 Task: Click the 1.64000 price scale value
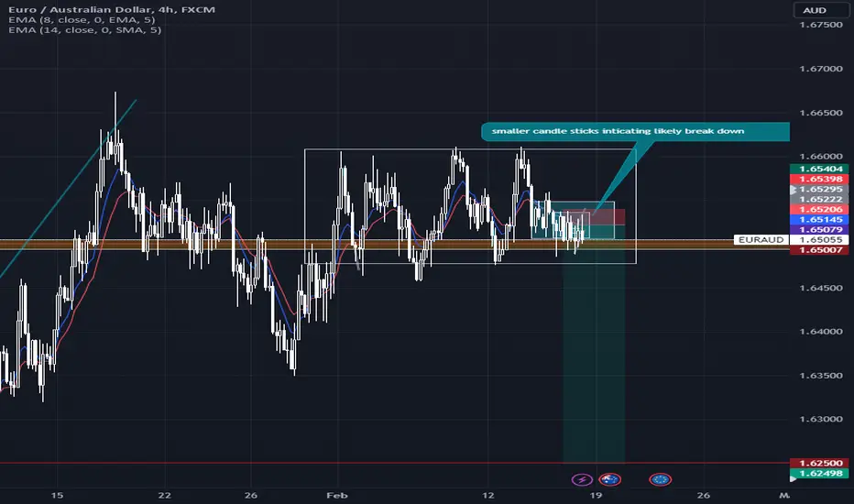[821, 332]
